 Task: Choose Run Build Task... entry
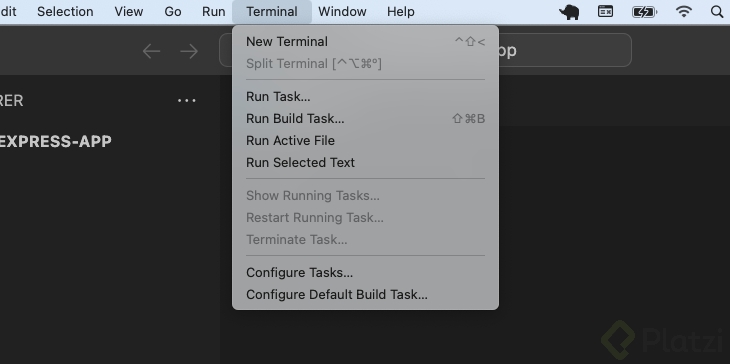(365, 118)
